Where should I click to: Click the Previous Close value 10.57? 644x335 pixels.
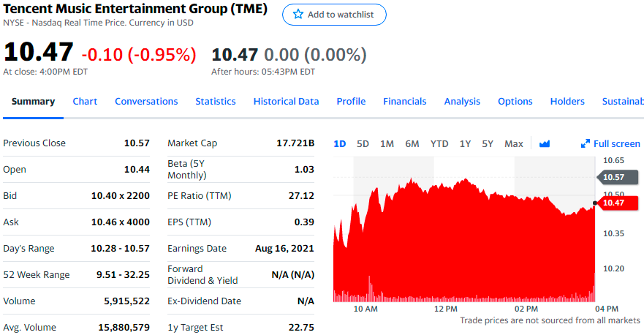137,143
